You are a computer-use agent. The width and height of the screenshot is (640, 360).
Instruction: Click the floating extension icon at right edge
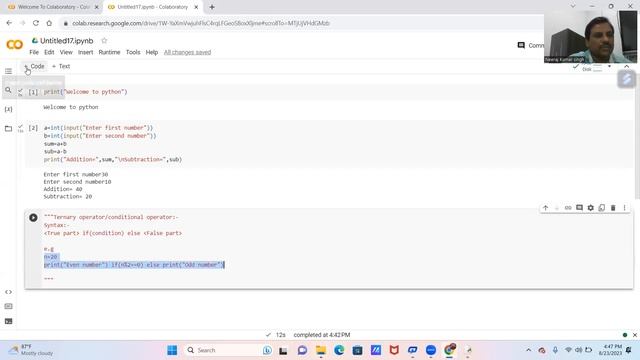pyautogui.click(x=627, y=79)
